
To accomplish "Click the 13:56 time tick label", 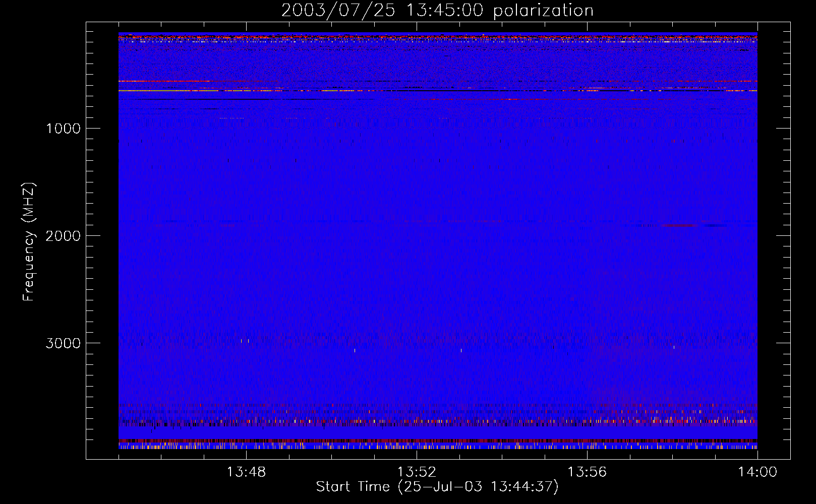I will coord(587,472).
